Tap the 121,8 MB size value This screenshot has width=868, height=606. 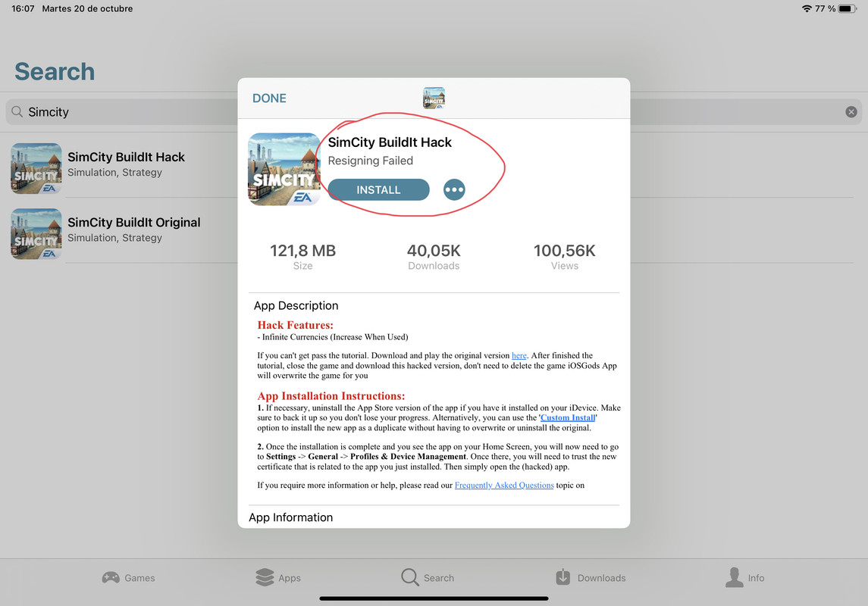coord(302,251)
